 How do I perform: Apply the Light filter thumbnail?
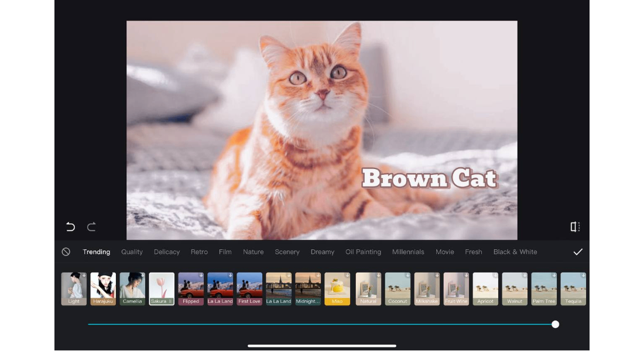pyautogui.click(x=74, y=288)
